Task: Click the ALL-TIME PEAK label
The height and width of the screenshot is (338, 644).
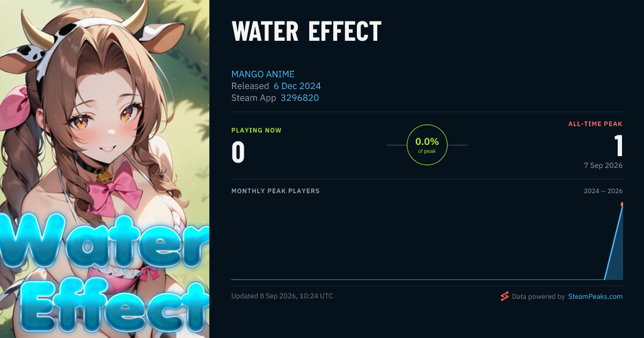Action: pos(596,124)
